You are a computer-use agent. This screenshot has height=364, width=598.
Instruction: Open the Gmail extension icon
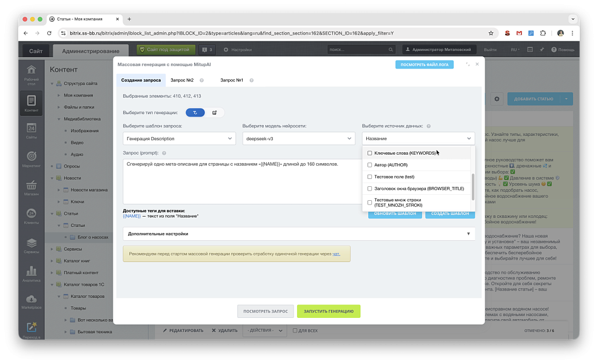[519, 33]
